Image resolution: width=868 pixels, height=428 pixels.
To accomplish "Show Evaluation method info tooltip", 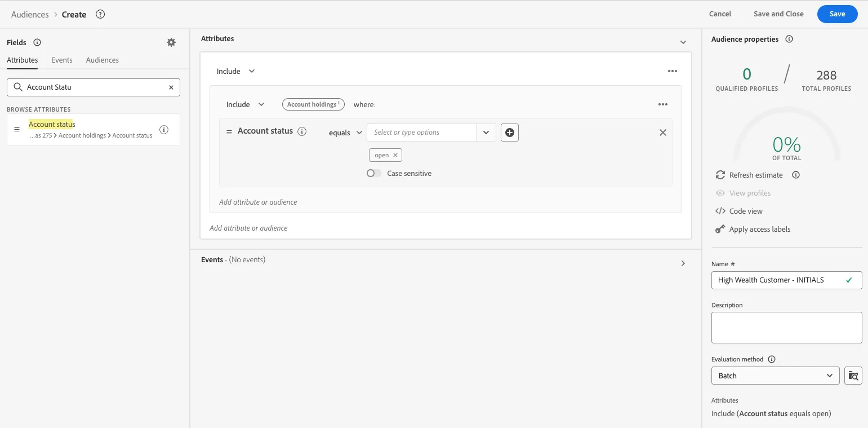I will [772, 359].
